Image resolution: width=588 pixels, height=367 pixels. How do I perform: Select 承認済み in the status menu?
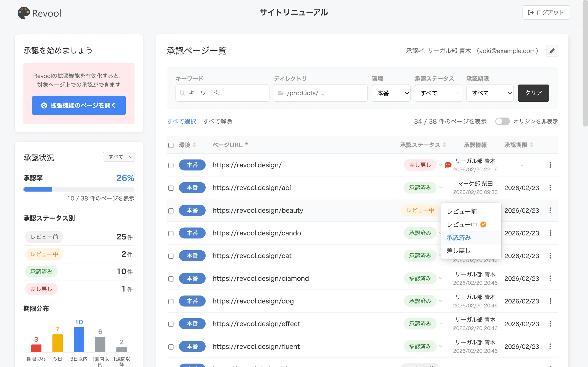click(458, 238)
